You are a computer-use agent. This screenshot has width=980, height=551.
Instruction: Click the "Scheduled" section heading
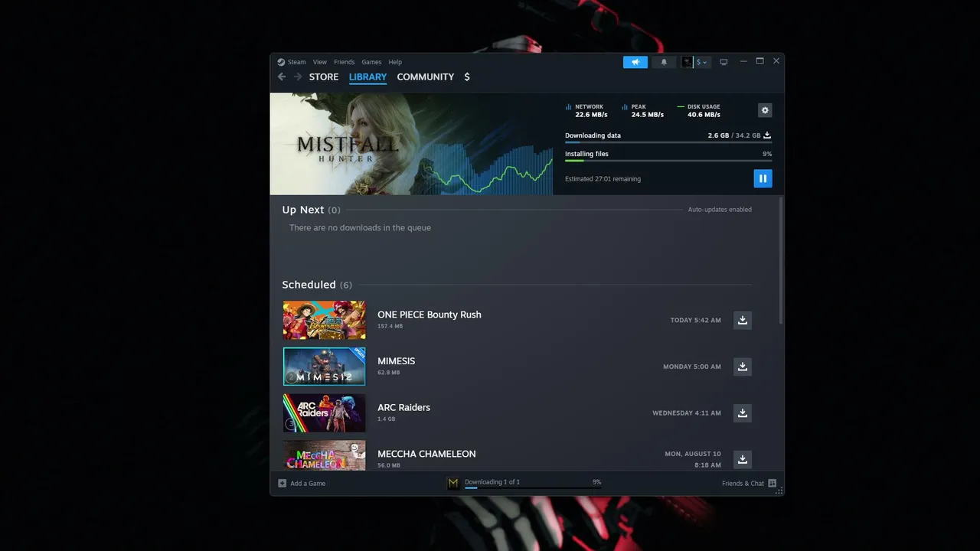click(x=309, y=285)
